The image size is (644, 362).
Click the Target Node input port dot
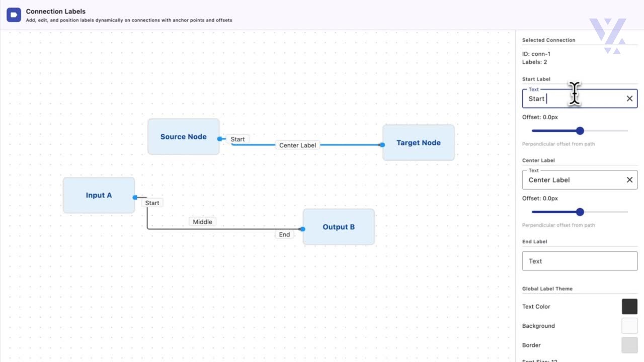(x=382, y=145)
